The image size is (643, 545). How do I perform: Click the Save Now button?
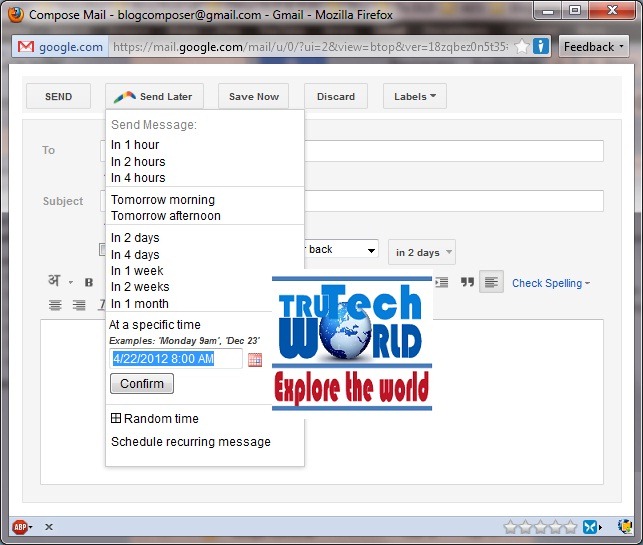tap(253, 96)
